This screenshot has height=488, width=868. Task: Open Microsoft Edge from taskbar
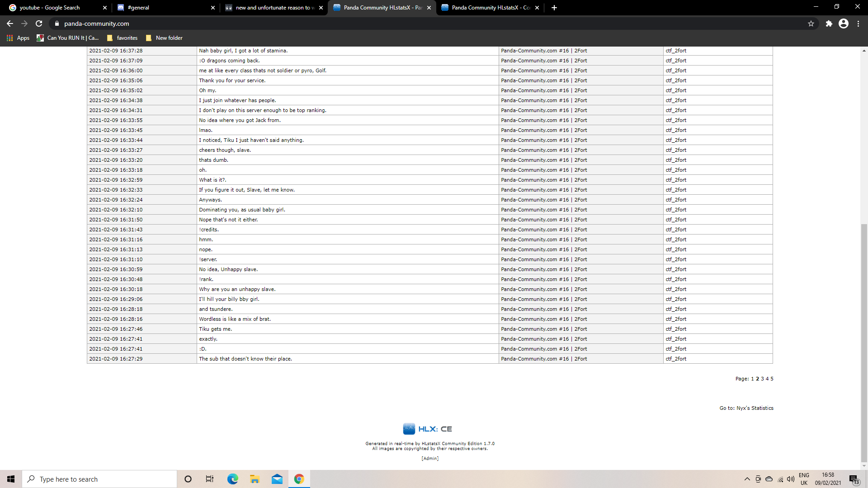232,479
